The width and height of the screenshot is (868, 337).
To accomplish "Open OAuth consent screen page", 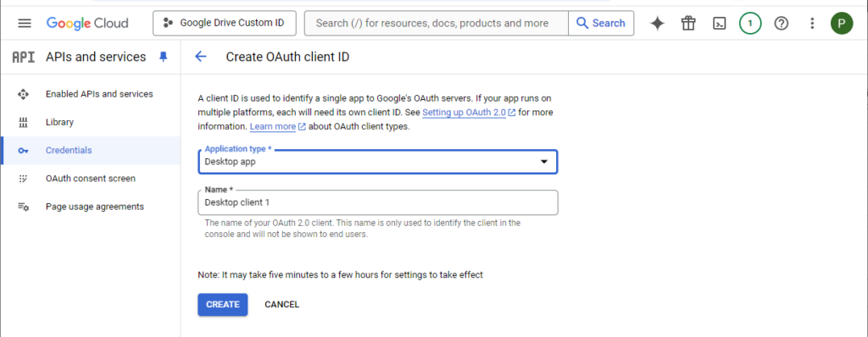I will tap(90, 179).
